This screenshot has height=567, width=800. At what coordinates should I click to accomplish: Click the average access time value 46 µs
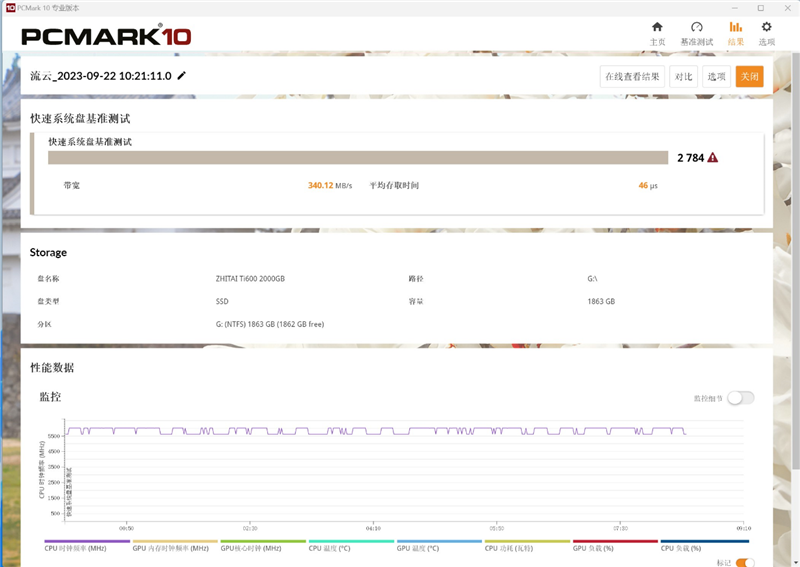tap(648, 185)
